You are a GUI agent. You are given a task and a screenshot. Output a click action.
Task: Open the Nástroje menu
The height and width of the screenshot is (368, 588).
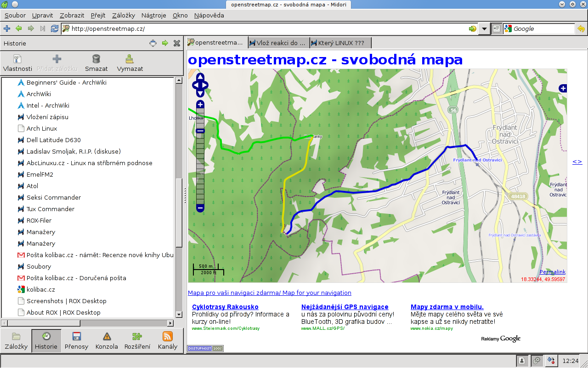(x=154, y=15)
